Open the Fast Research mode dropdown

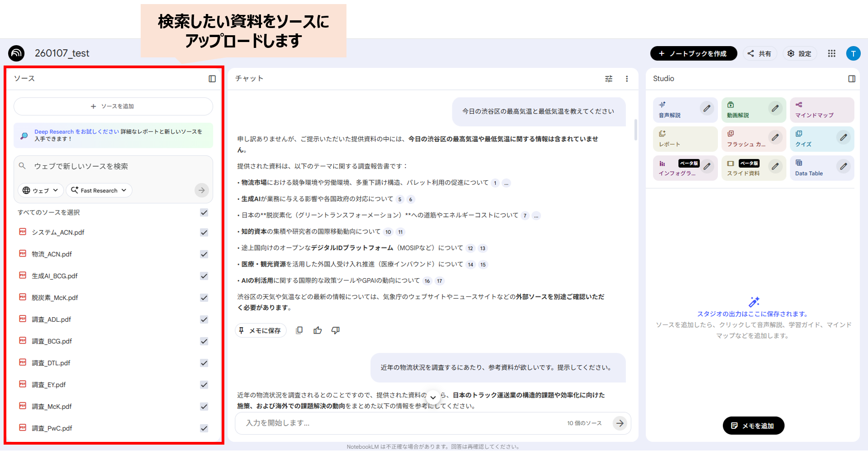pos(99,190)
